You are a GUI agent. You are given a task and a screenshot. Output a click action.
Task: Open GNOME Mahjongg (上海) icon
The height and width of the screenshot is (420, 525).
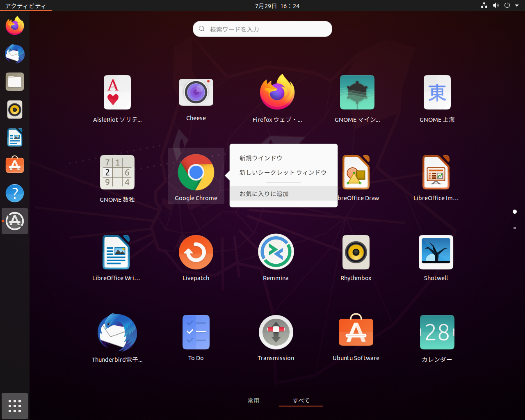tap(437, 92)
